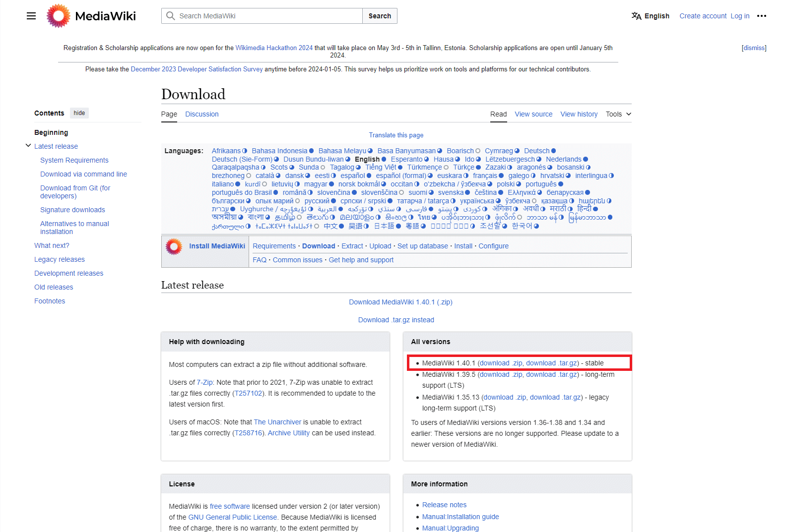The image size is (788, 532).
Task: Click Install MediaWiki link in navigation box
Action: pyautogui.click(x=217, y=246)
